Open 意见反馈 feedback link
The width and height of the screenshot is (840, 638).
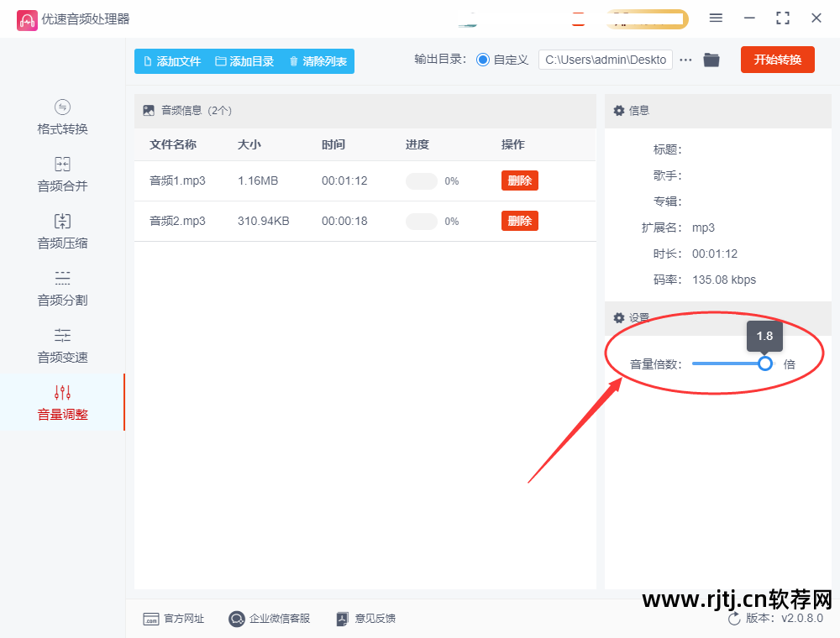click(366, 619)
